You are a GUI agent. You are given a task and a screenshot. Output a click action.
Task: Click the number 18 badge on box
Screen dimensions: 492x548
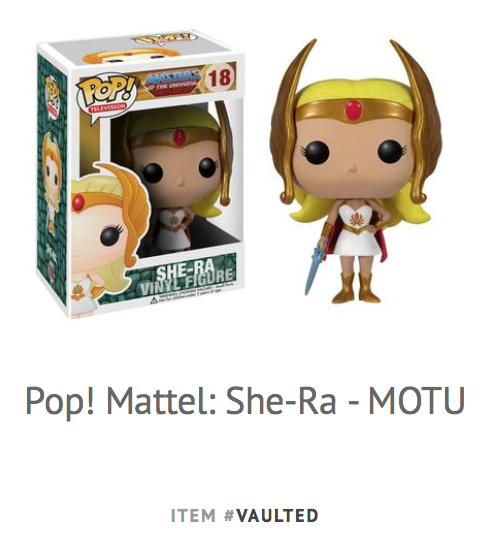[x=219, y=77]
